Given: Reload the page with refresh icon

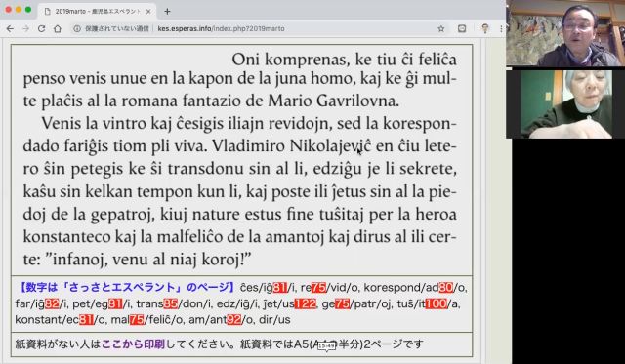Looking at the screenshot, I should click(41, 28).
